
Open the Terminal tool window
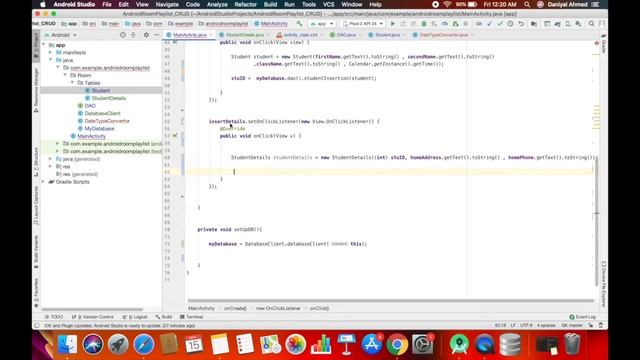[191, 317]
